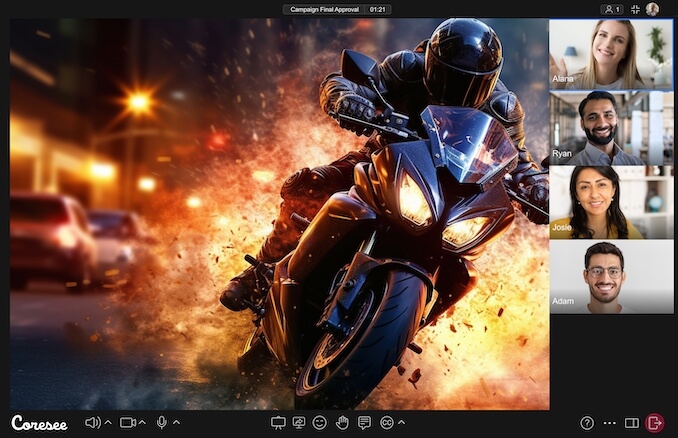Screen dimensions: 678x438
Task: Open camera options arrow next to video icon
Action: pos(142,423)
